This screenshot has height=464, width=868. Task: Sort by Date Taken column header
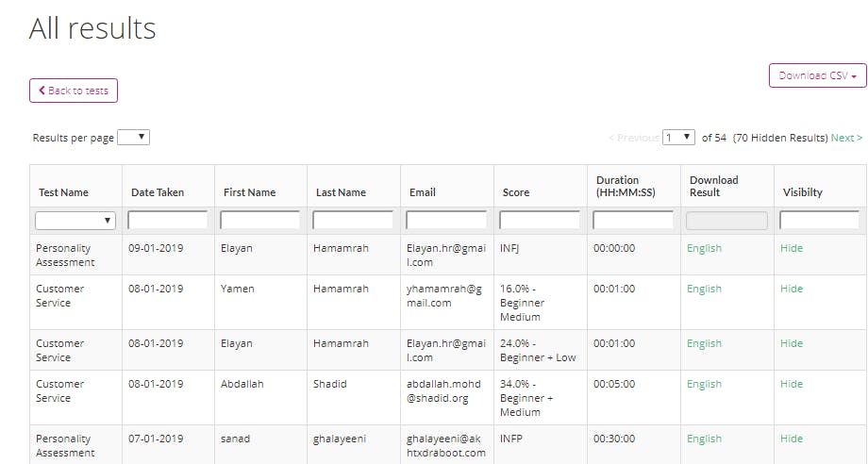point(158,192)
